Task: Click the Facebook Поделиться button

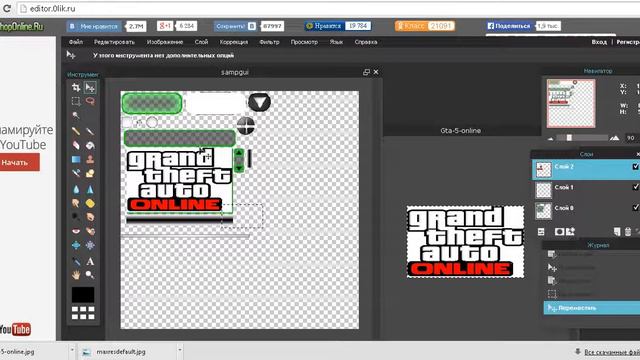Action: [x=509, y=26]
